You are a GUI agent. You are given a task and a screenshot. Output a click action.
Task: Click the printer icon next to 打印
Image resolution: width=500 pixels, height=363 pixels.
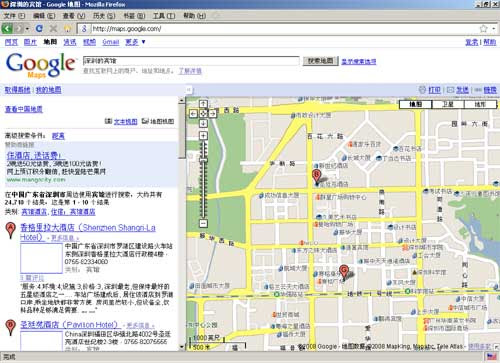[422, 90]
